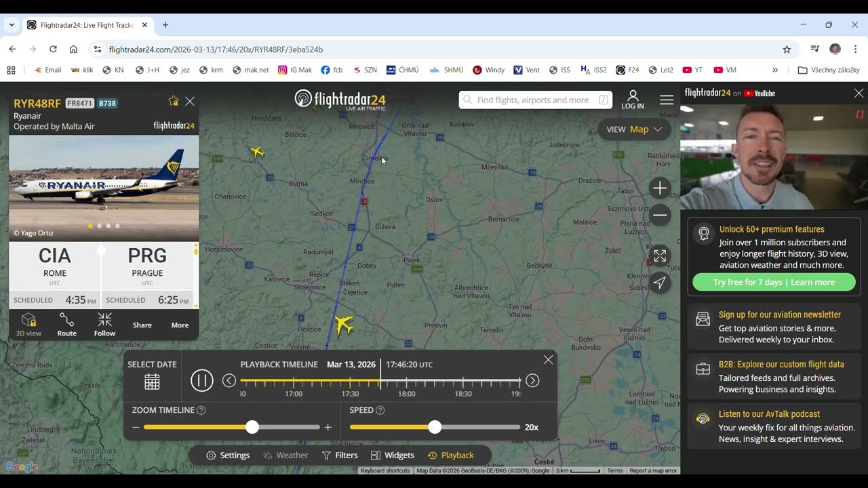Show Speed help tooltip icon
The height and width of the screenshot is (488, 868).
(x=380, y=410)
